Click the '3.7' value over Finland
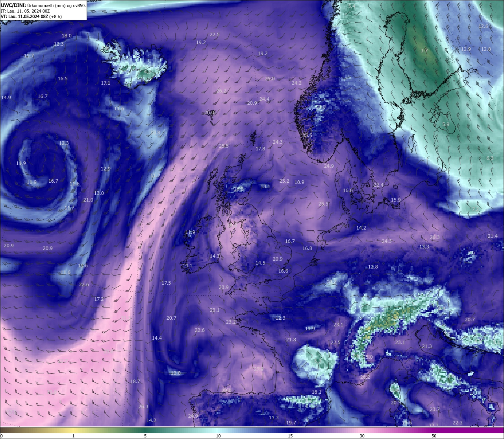The height and width of the screenshot is (439, 504). point(424,51)
